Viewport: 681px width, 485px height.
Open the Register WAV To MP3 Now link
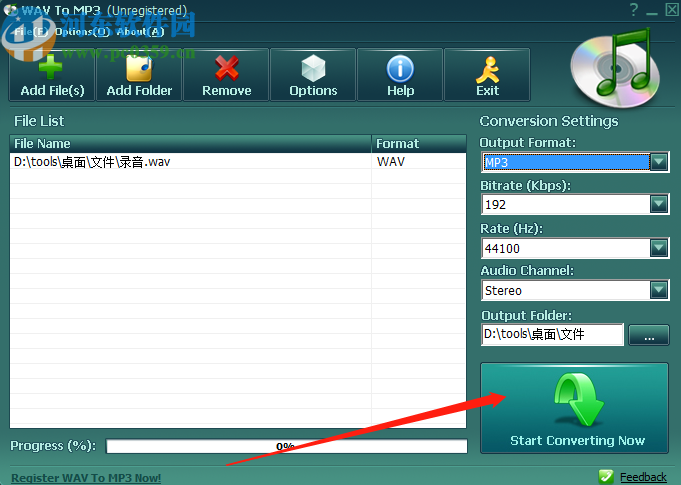(x=86, y=478)
